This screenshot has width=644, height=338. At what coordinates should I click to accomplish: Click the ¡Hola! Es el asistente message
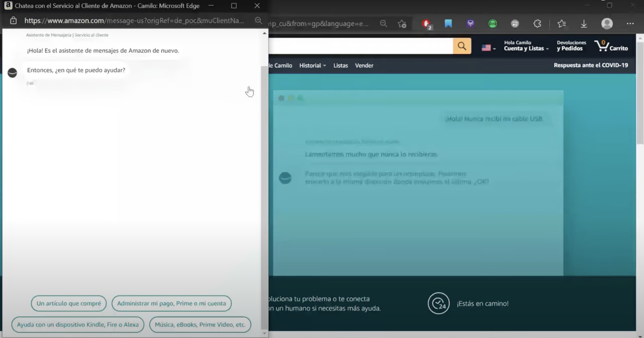pyautogui.click(x=103, y=50)
